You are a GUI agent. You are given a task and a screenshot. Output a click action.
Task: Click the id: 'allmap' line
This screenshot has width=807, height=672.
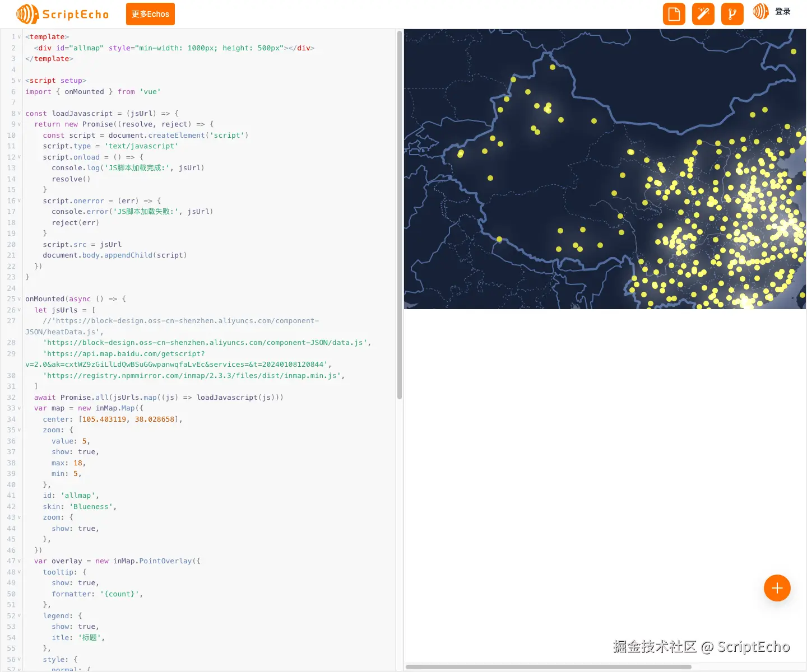(x=71, y=496)
